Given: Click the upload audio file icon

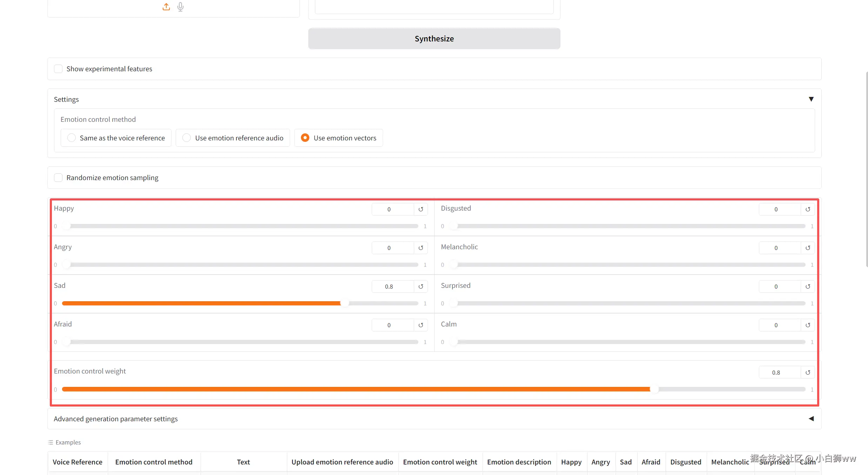Looking at the screenshot, I should 166,7.
